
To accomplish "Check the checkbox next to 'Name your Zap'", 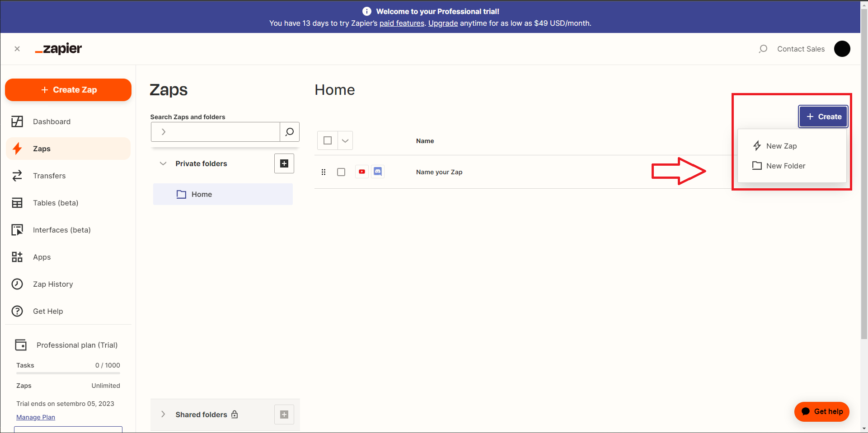I will 341,172.
